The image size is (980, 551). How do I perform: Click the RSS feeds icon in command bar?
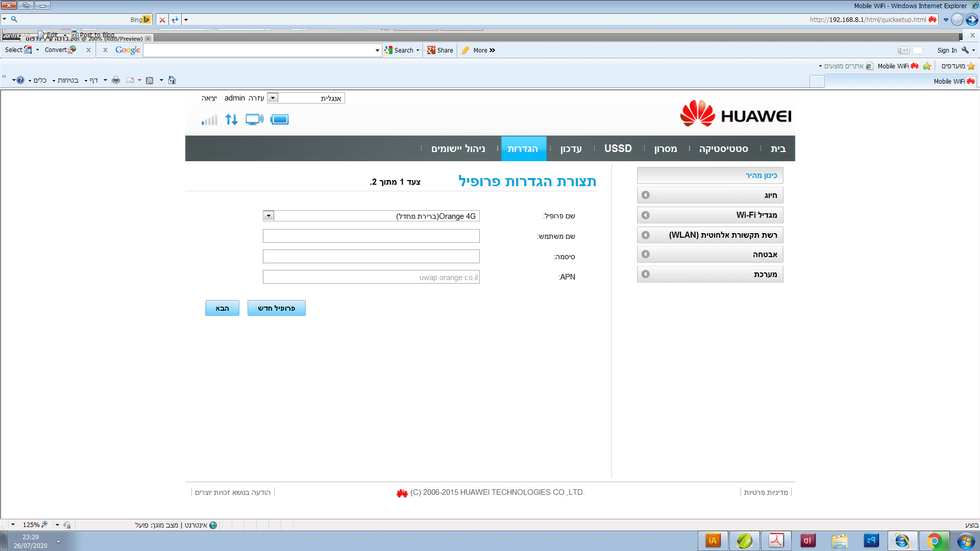150,80
